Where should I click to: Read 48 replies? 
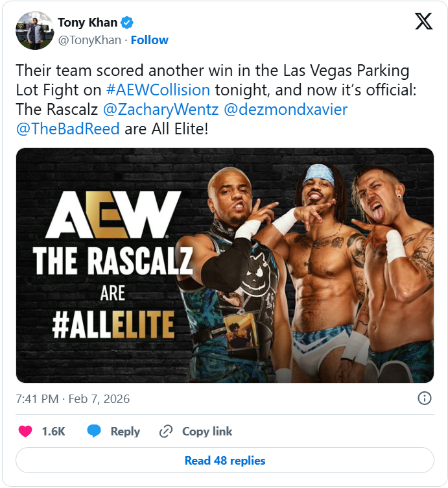[x=225, y=460]
